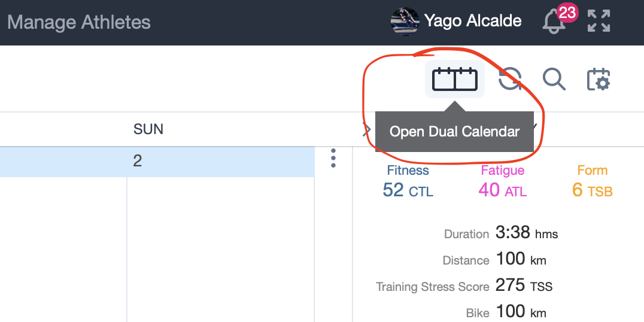Open the Yago Alcalde account menu
Image resolution: width=644 pixels, height=322 pixels.
pyautogui.click(x=473, y=20)
